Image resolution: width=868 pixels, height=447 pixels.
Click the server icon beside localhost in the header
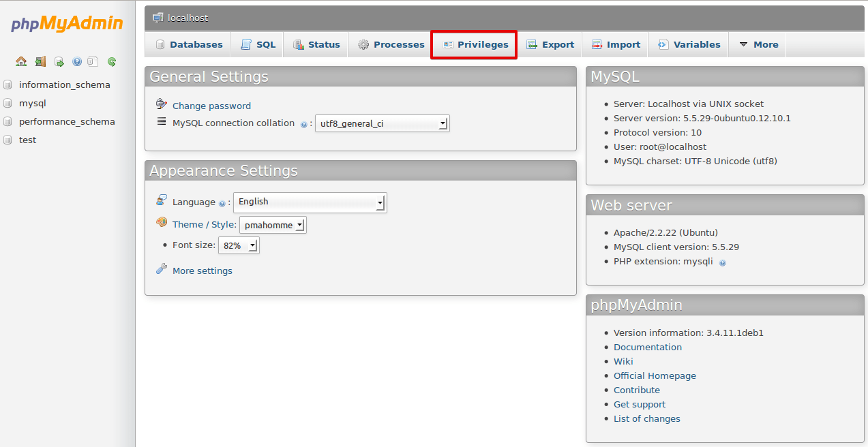point(158,18)
